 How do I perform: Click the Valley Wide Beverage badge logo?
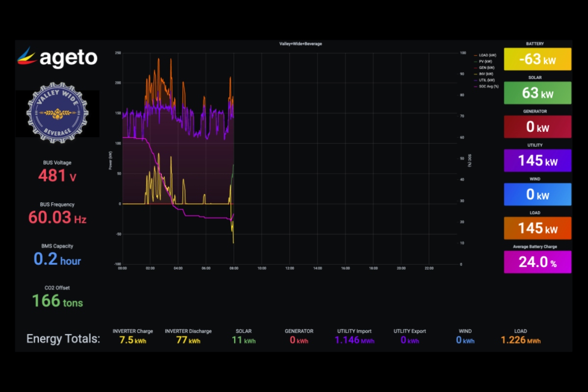pyautogui.click(x=57, y=114)
